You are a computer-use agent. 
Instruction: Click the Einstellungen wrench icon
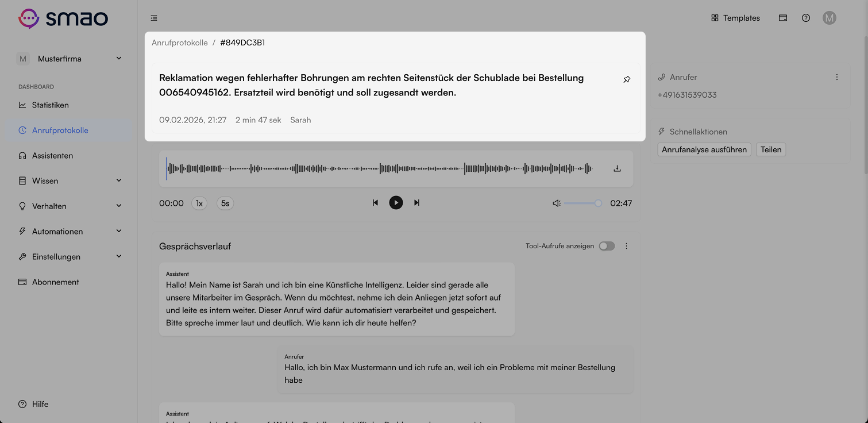tap(22, 257)
